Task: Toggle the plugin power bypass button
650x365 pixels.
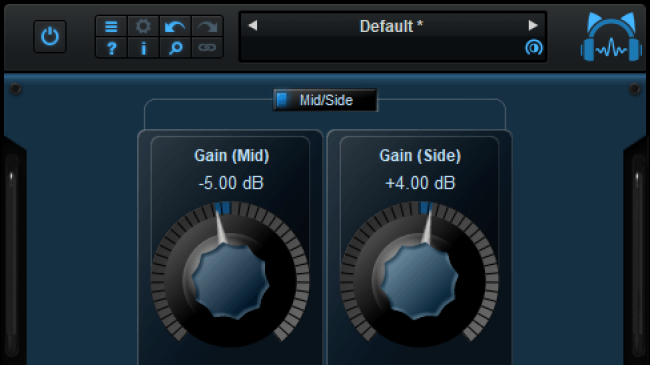Action: (x=50, y=36)
